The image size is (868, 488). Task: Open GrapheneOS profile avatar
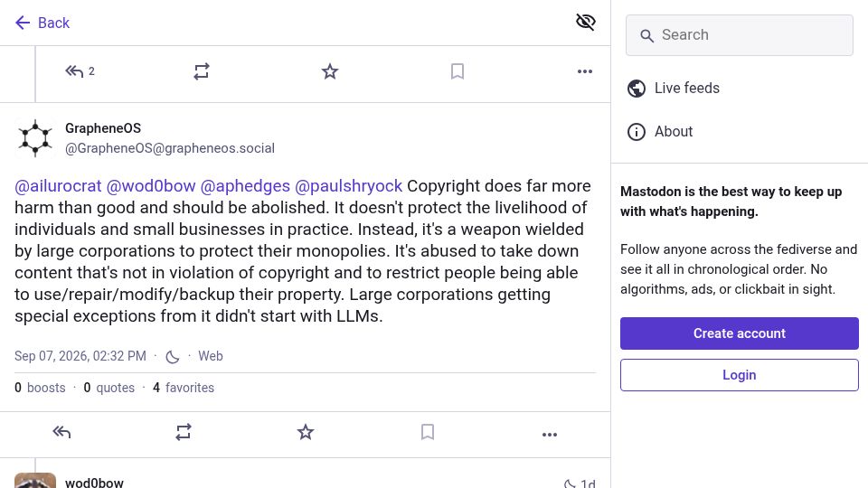(35, 137)
